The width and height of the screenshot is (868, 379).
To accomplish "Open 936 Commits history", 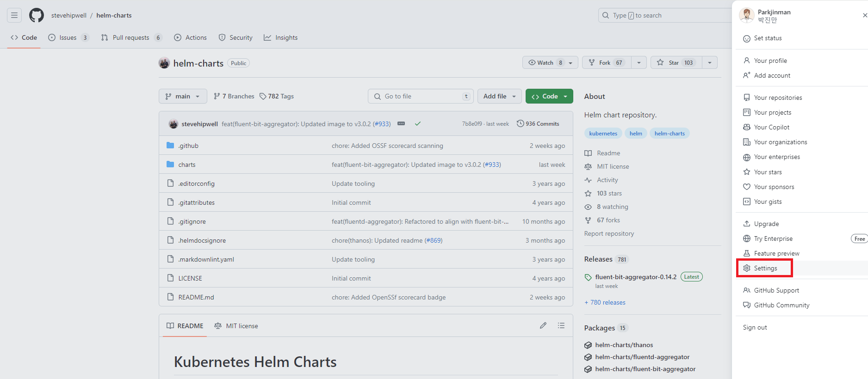I will 538,123.
